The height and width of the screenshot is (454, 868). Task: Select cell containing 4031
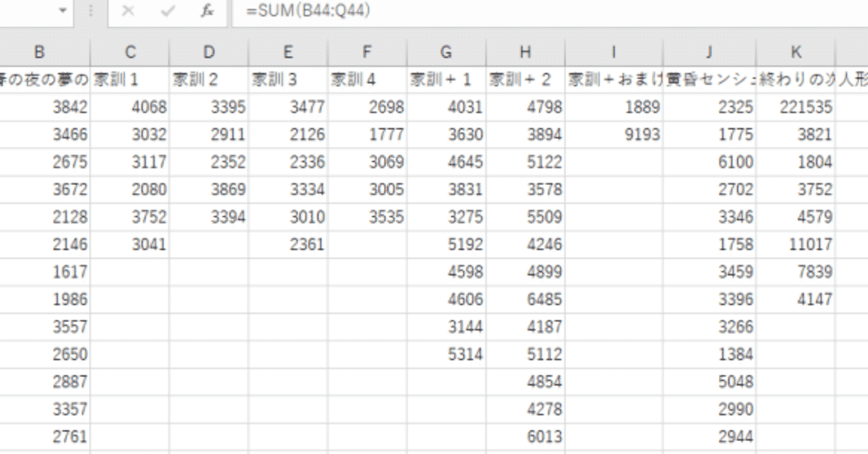(x=446, y=107)
